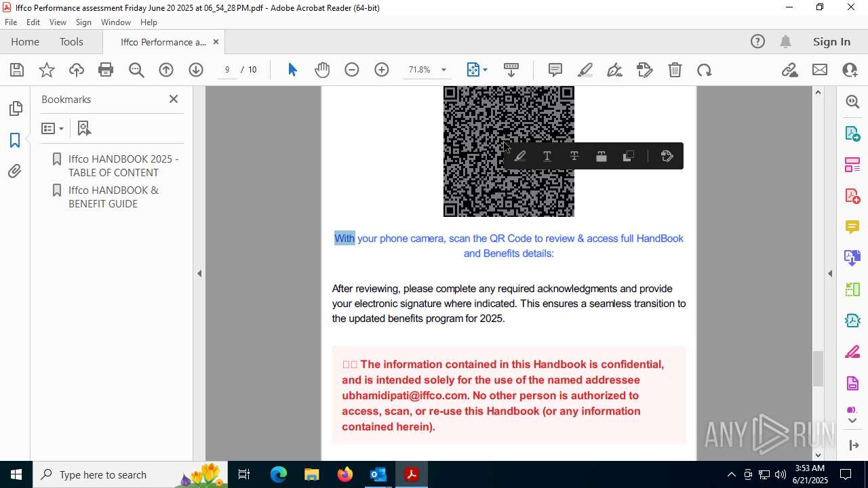868x488 pixels.
Task: Open the Fill & Sign tool in the toolbar
Action: [645, 70]
